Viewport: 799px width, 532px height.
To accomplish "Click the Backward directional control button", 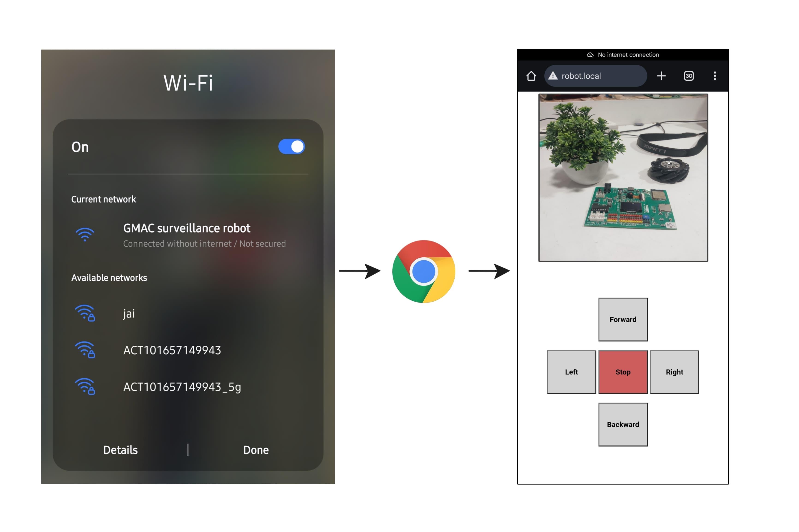I will pyautogui.click(x=623, y=424).
